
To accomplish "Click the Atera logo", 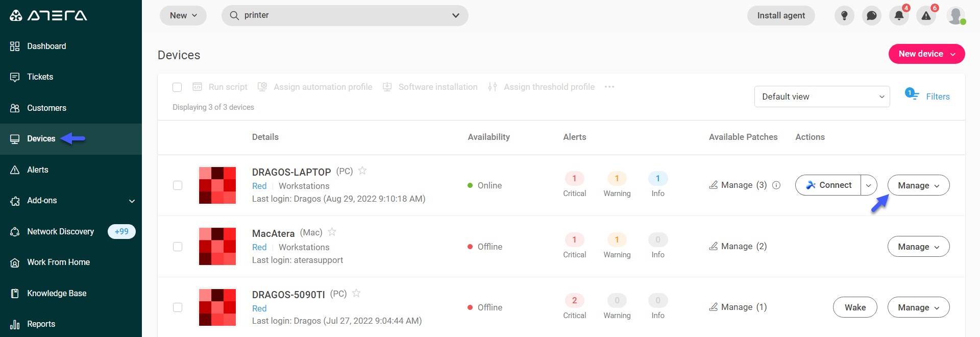I will pyautogui.click(x=48, y=15).
